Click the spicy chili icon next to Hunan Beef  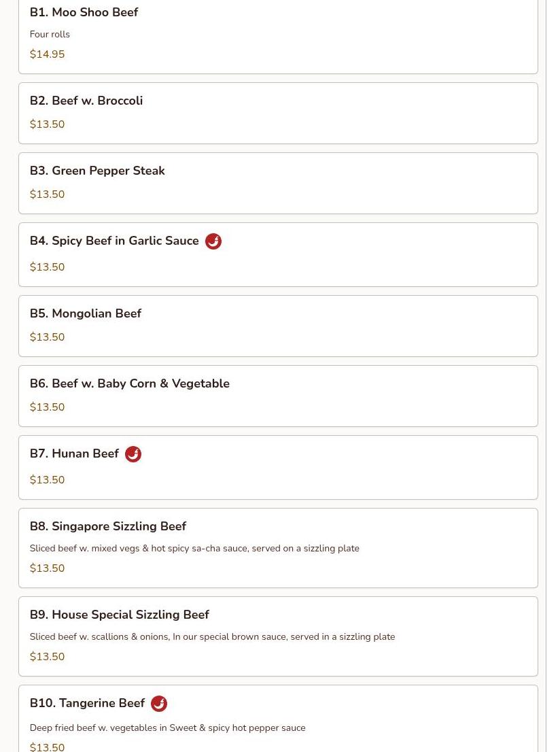click(x=133, y=454)
